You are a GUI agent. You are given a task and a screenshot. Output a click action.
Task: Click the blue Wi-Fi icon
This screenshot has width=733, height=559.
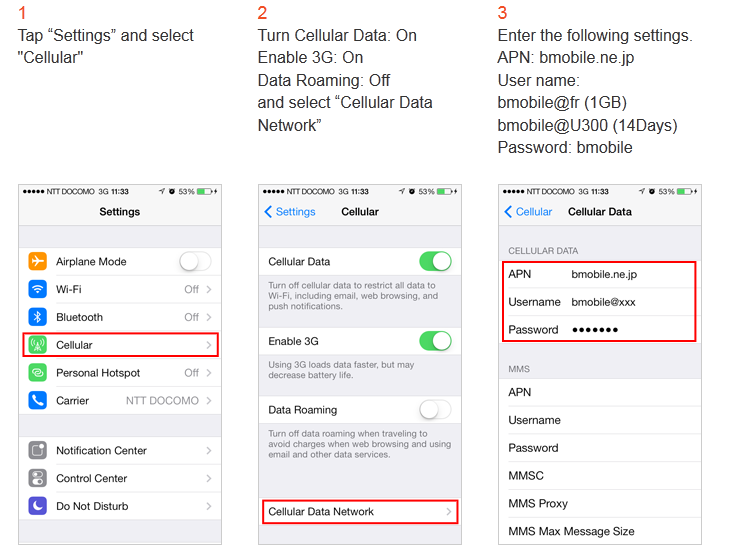coord(38,289)
